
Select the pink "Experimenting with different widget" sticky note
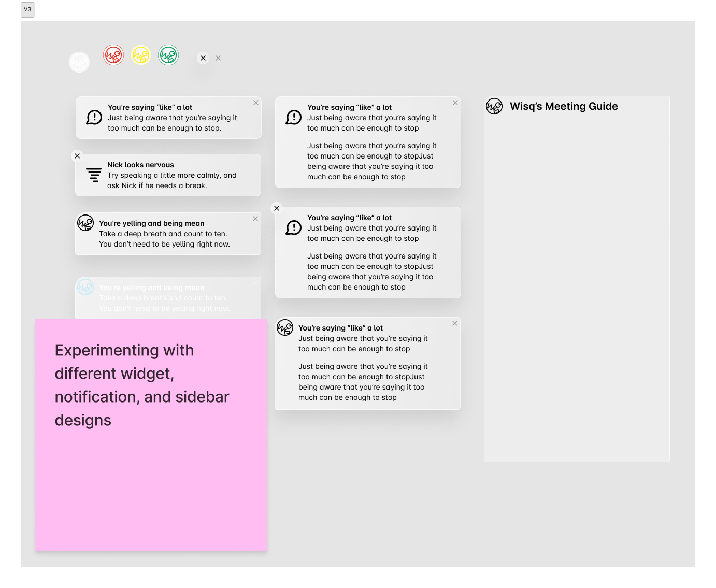tap(151, 435)
